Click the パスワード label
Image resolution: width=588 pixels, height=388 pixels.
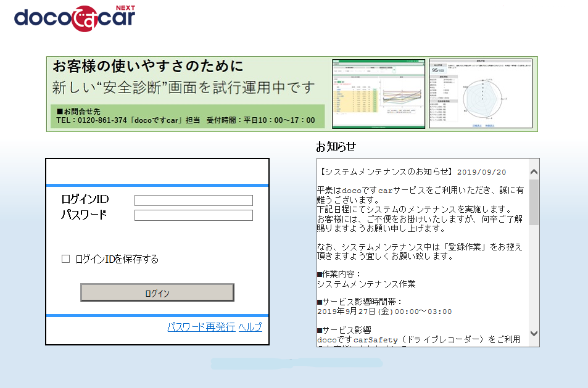tap(84, 215)
